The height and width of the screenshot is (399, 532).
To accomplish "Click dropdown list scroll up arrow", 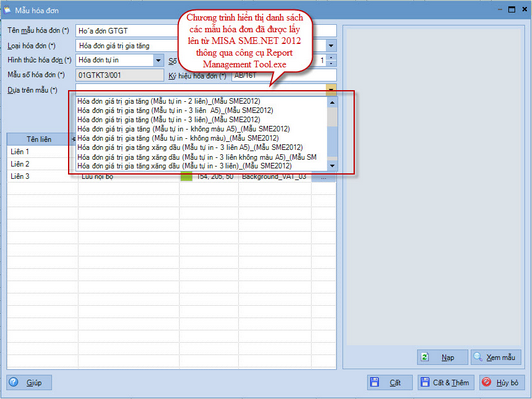I will coord(332,102).
